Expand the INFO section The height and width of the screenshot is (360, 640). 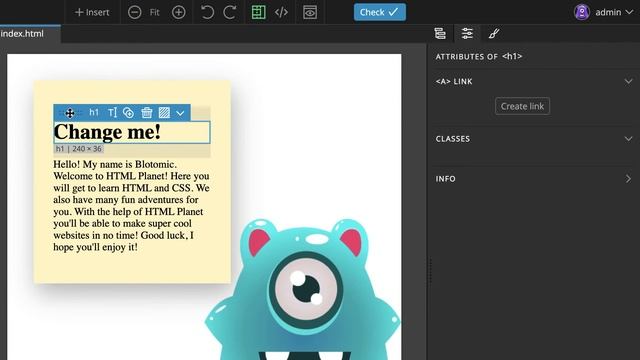[x=628, y=179]
